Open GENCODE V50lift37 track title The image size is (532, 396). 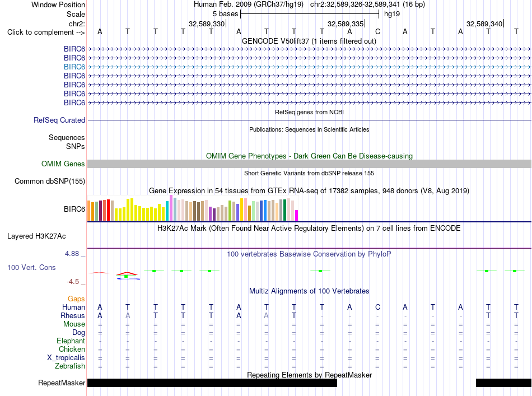pyautogui.click(x=309, y=41)
